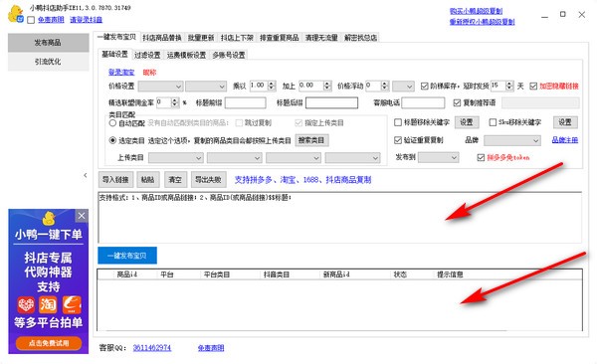The width and height of the screenshot is (597, 364).
Task: Open the first 上传类目 dropdown
Action: tap(175, 157)
